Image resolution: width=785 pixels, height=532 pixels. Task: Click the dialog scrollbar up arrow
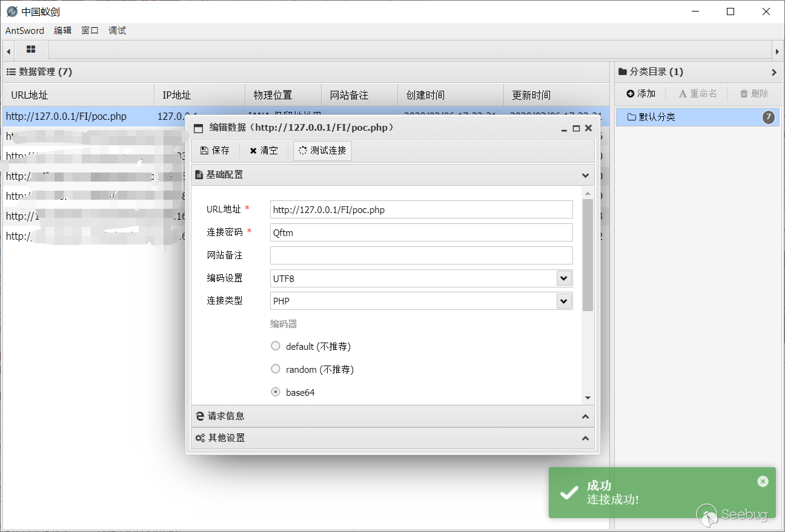coord(588,192)
